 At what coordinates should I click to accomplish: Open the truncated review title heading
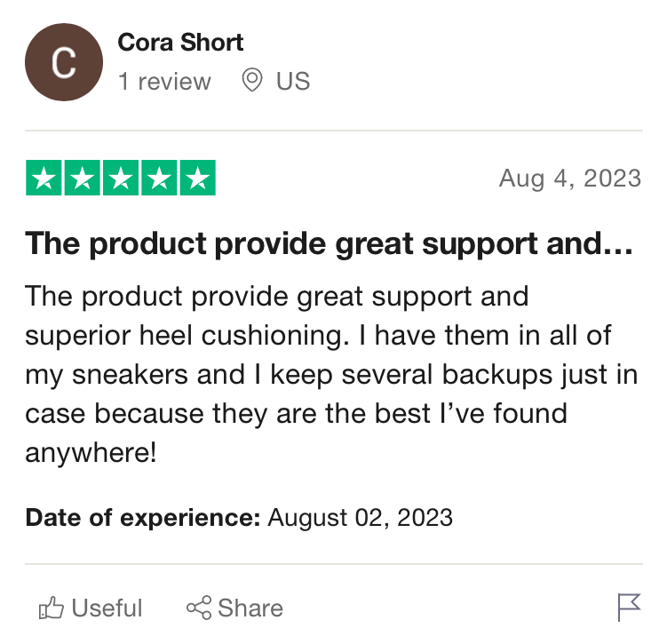[x=329, y=243]
